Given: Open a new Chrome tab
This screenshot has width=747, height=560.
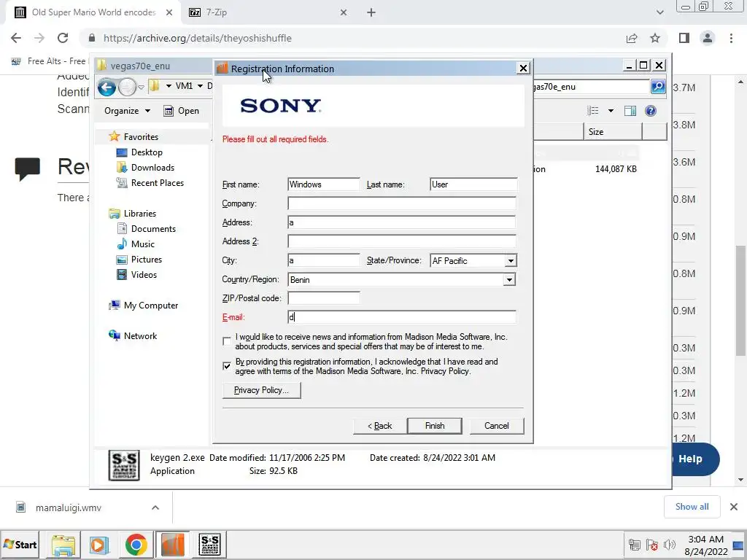Looking at the screenshot, I should (x=371, y=13).
